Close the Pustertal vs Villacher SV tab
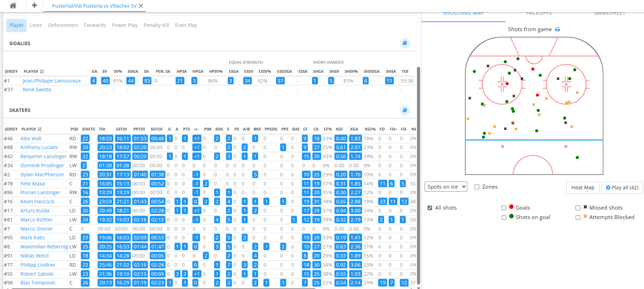The height and width of the screenshot is (289, 644). pos(141,6)
